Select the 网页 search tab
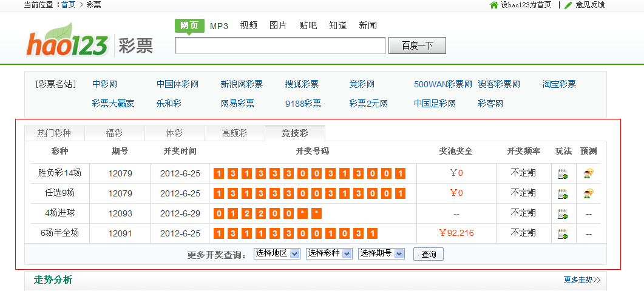Image resolution: width=644 pixels, height=291 pixels. pos(189,25)
